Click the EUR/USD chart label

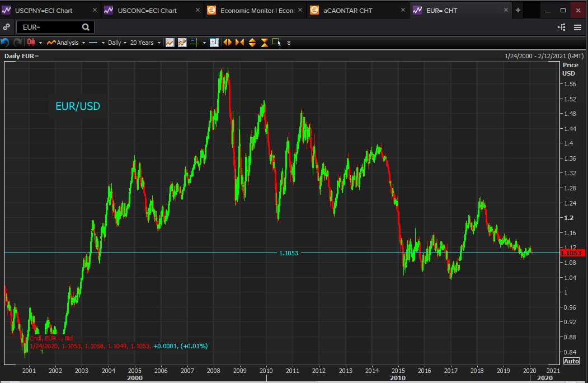(78, 106)
